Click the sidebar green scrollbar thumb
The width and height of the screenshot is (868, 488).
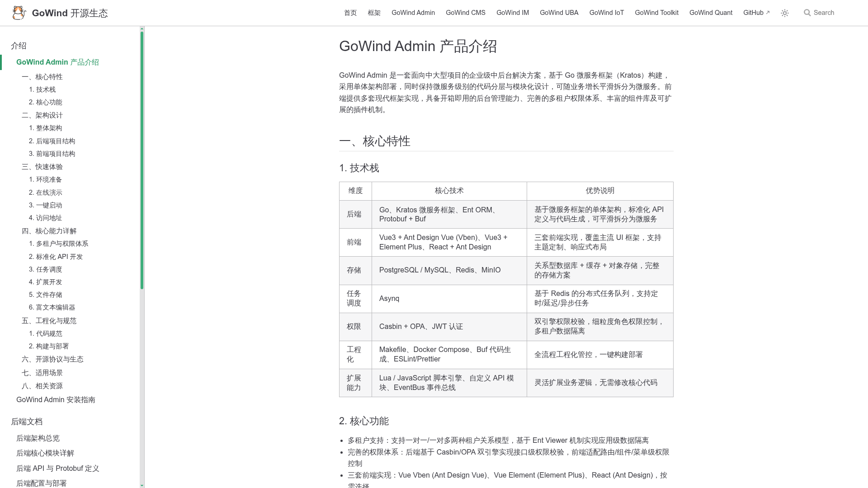point(142,160)
